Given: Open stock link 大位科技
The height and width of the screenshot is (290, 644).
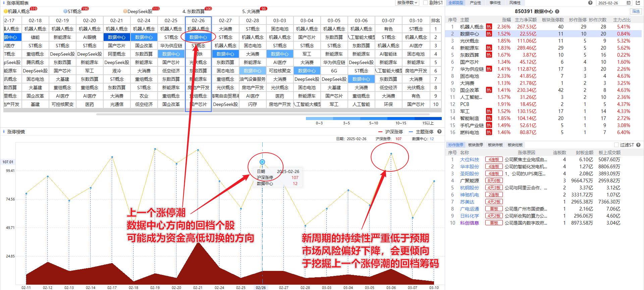Looking at the screenshot, I should point(469,160).
